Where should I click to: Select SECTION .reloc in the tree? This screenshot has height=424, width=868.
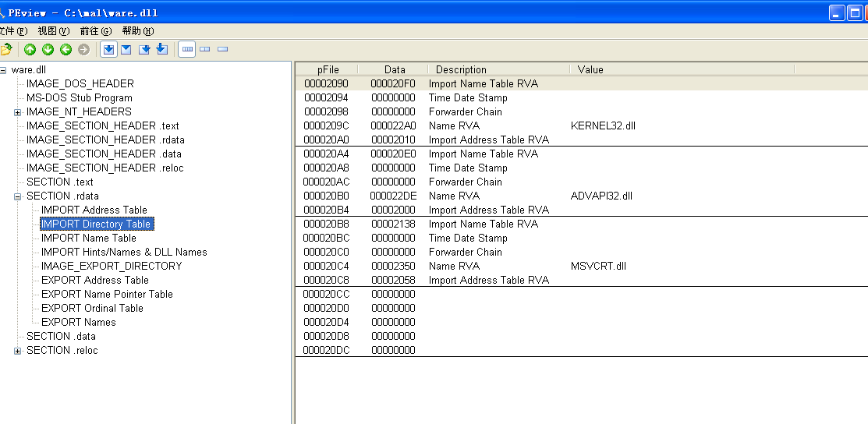[x=62, y=351]
